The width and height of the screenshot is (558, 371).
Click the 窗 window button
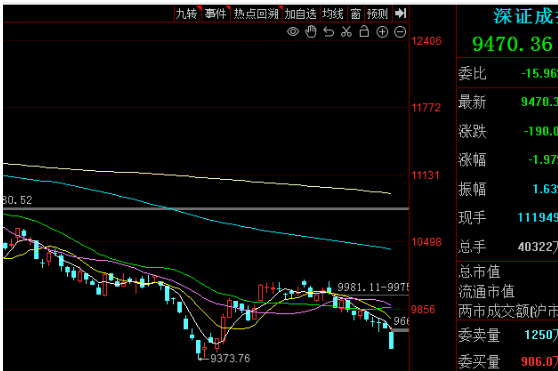(356, 14)
